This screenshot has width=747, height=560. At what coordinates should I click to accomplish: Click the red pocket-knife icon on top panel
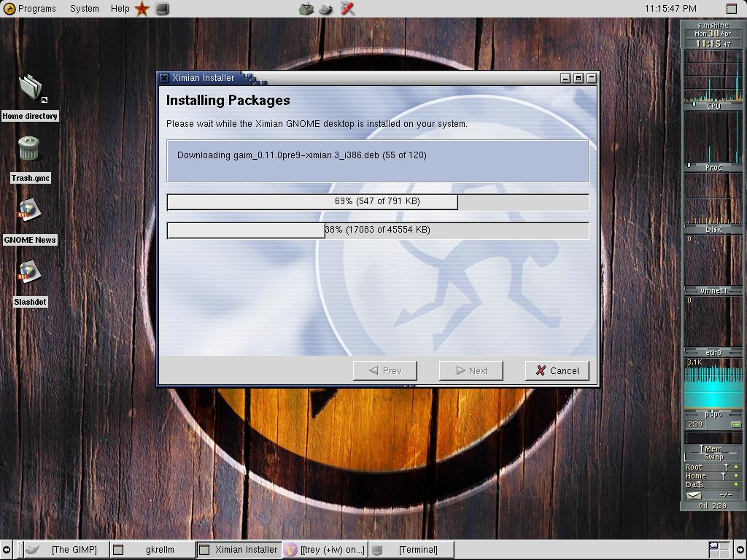(x=347, y=9)
